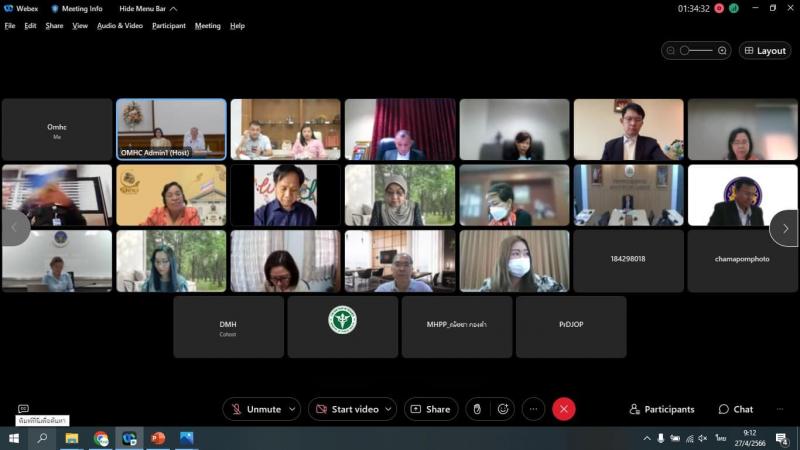
Task: Click the red recording indicator icon
Action: [x=719, y=8]
